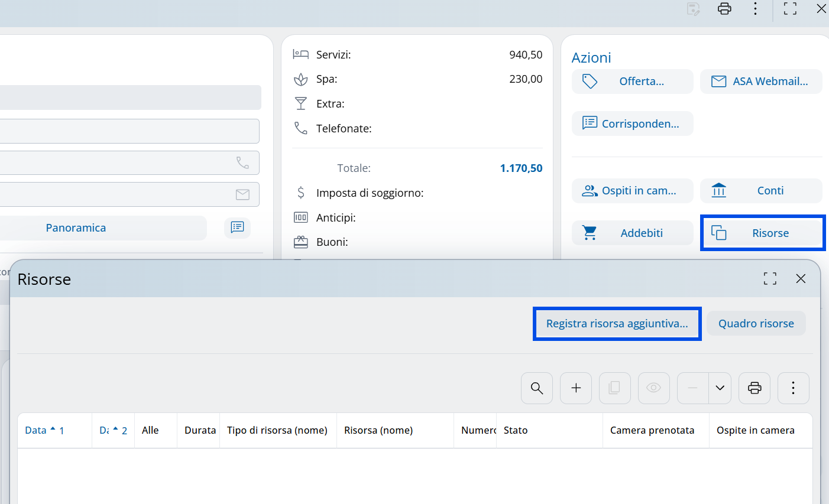The height and width of the screenshot is (504, 829).
Task: Click the eye view icon in toolbar
Action: [653, 388]
